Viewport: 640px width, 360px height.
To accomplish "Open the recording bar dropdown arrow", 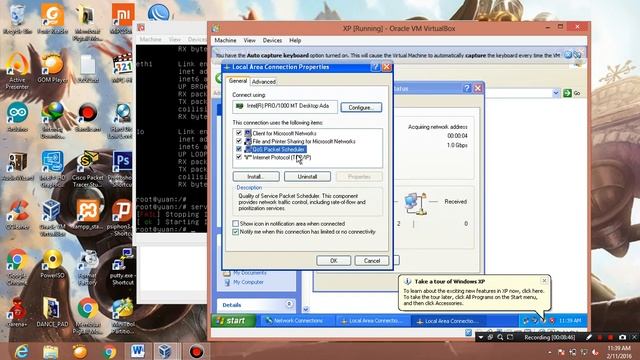I will coord(481,338).
